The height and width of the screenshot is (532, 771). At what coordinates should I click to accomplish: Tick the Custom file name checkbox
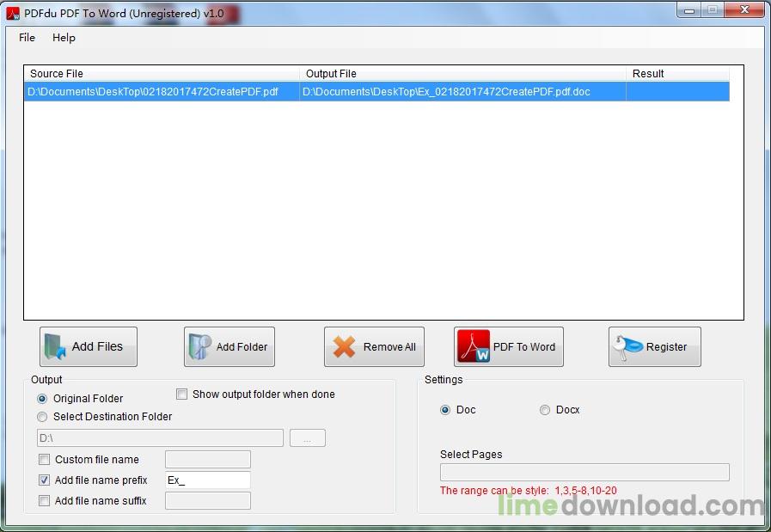[44, 459]
